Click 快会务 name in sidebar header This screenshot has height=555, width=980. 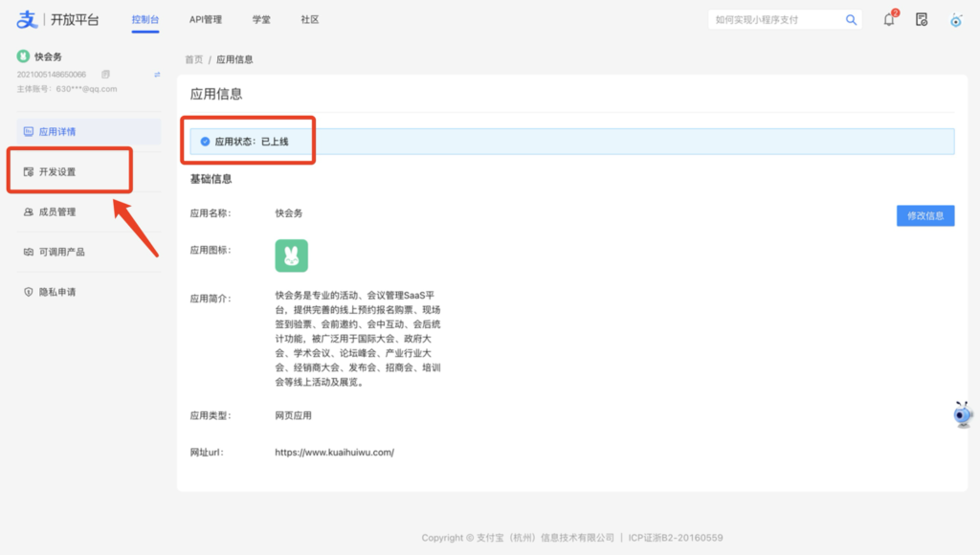coord(48,56)
